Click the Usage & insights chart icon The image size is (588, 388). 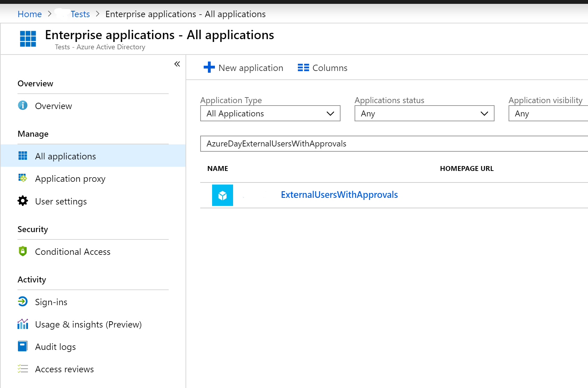tap(22, 324)
